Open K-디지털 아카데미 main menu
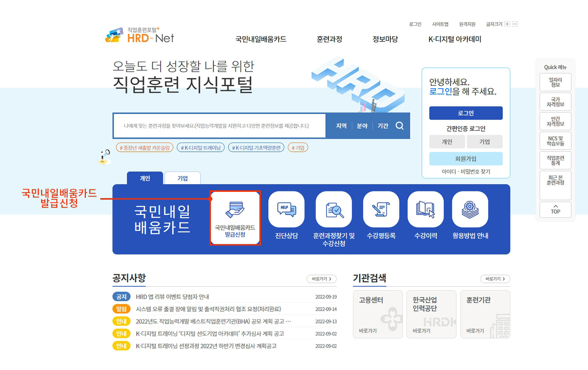 coord(455,39)
